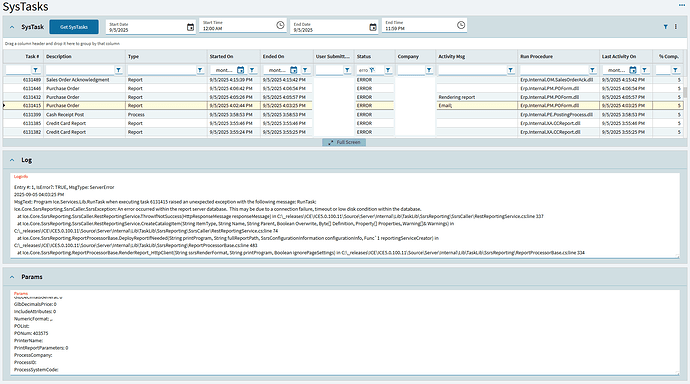Image resolution: width=690 pixels, height=384 pixels.
Task: Collapse the Params panel
Action: pyautogui.click(x=12, y=277)
